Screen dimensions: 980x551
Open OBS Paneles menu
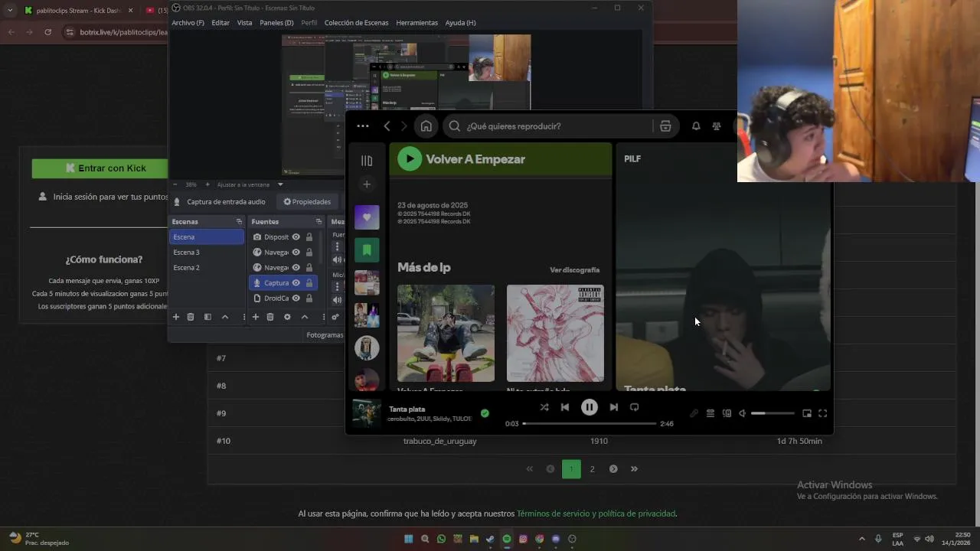click(x=276, y=23)
